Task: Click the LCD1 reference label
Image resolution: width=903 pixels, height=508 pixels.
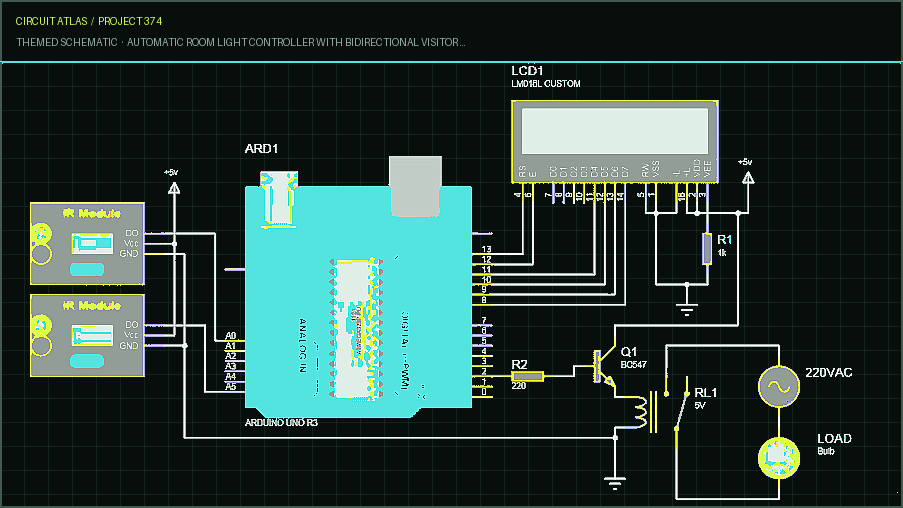Action: point(527,71)
